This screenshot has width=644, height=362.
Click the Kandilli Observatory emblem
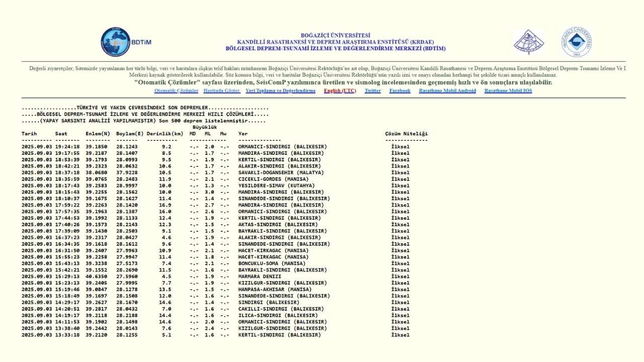tap(528, 43)
